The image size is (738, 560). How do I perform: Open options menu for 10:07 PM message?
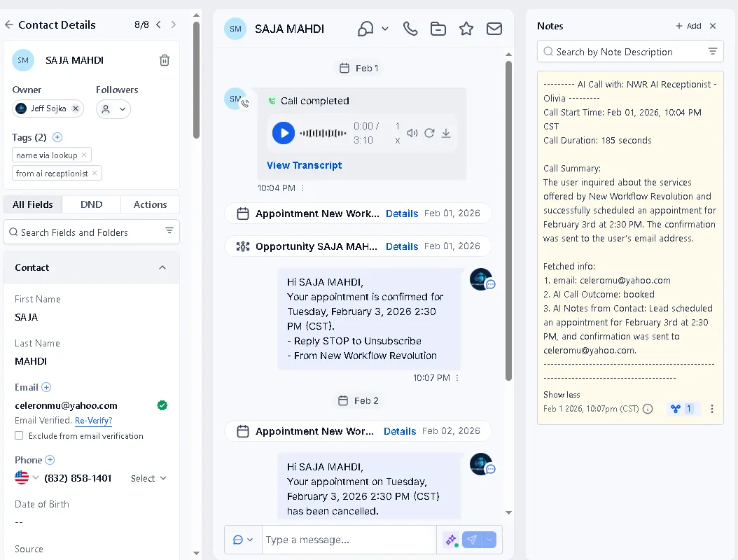[x=457, y=378]
